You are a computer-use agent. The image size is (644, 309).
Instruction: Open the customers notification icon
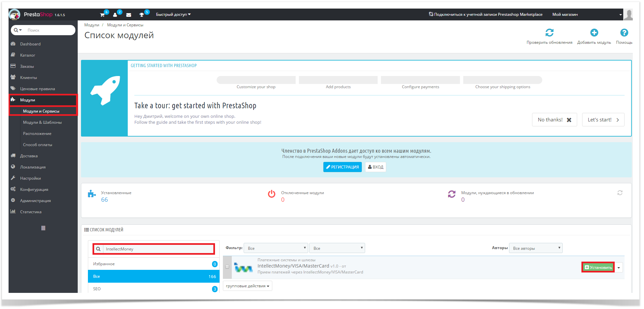(x=115, y=15)
